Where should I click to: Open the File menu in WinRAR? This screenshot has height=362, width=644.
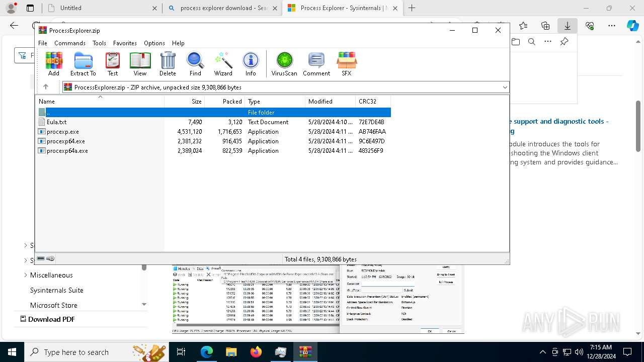coord(43,43)
